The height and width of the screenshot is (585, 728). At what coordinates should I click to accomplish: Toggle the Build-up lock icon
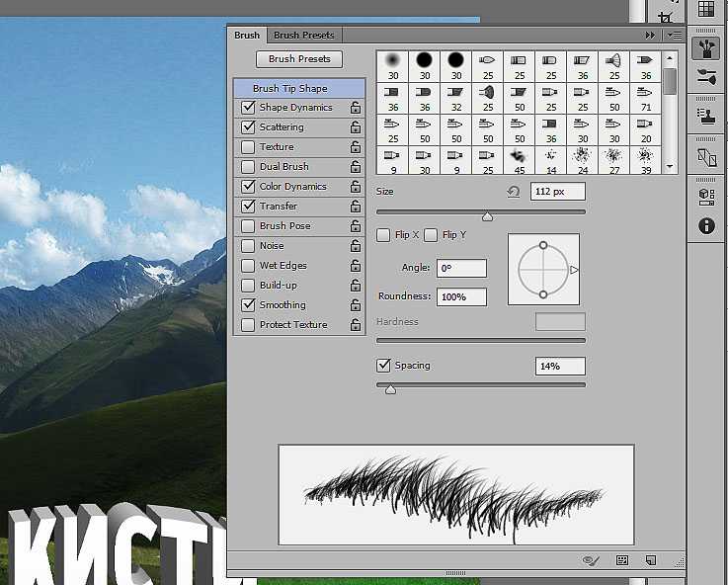356,286
